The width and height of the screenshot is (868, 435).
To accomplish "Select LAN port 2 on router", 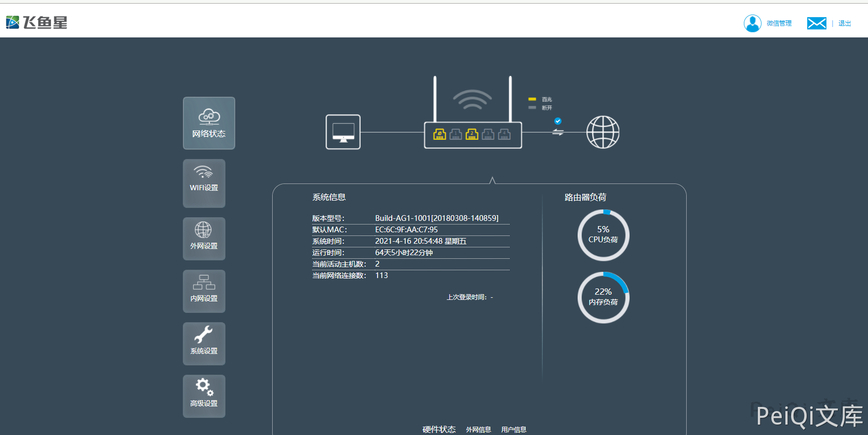I will click(472, 135).
